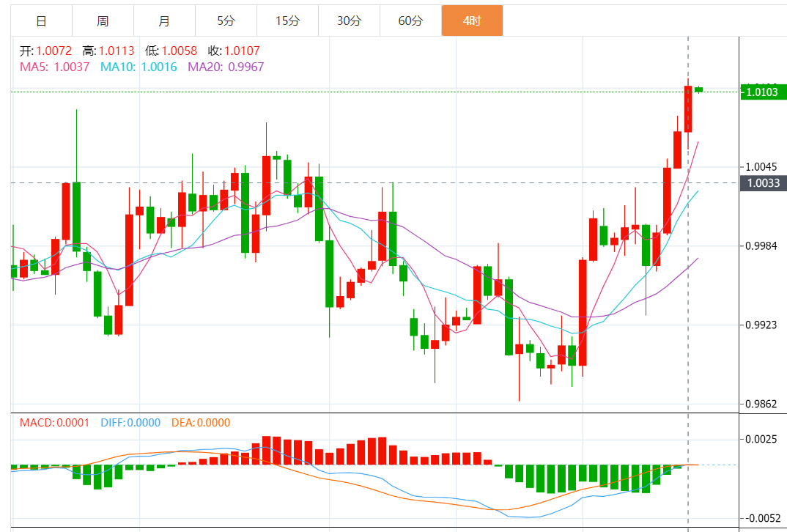787x532 pixels.
Task: Choose the 30分 timeframe tab
Action: tap(349, 21)
